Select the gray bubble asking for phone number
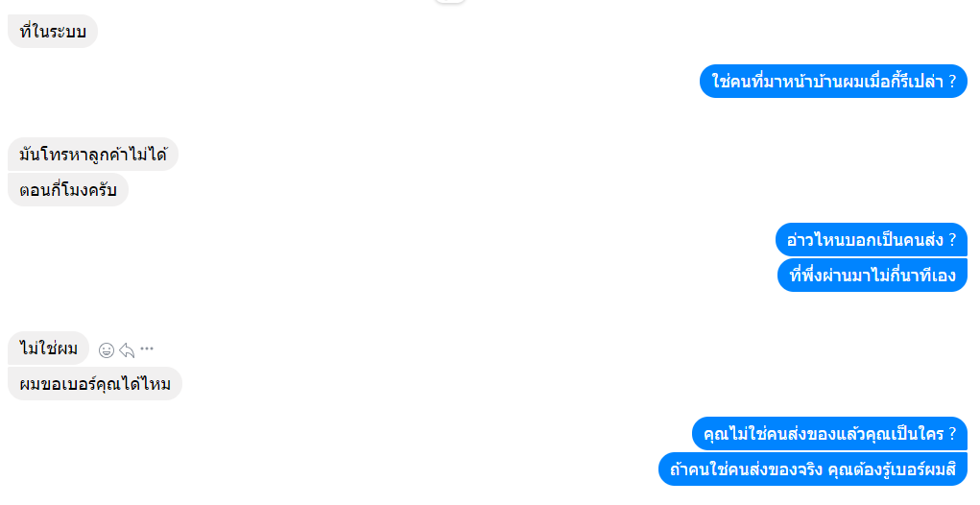 (x=95, y=384)
